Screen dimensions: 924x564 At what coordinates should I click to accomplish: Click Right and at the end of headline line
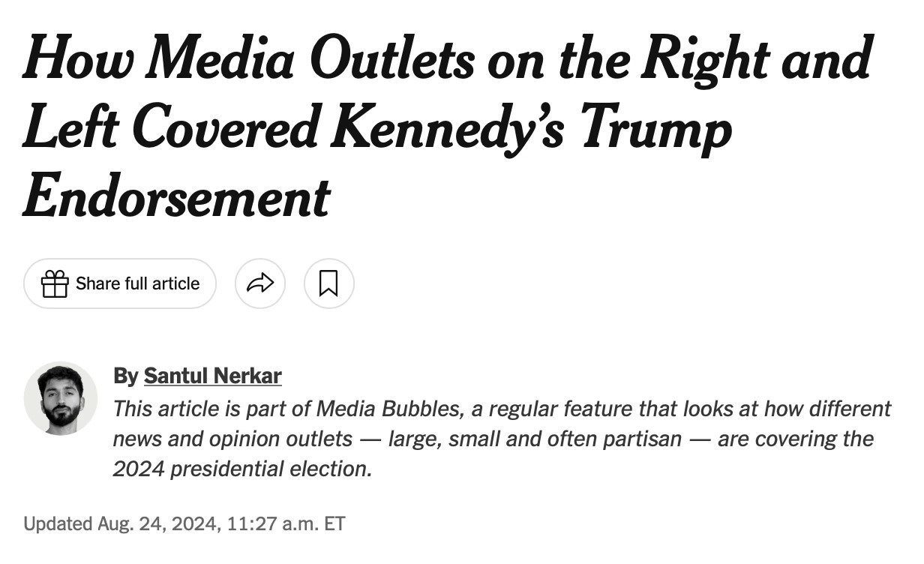click(x=756, y=60)
